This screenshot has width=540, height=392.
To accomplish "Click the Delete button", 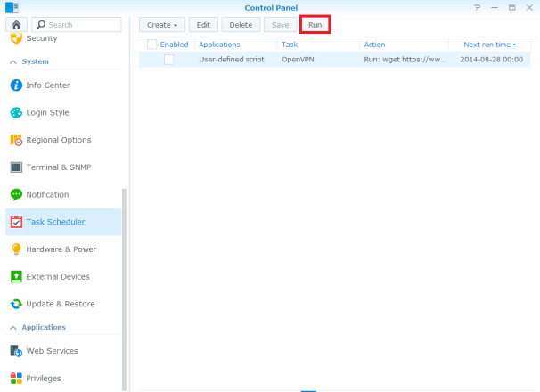I will tap(241, 25).
